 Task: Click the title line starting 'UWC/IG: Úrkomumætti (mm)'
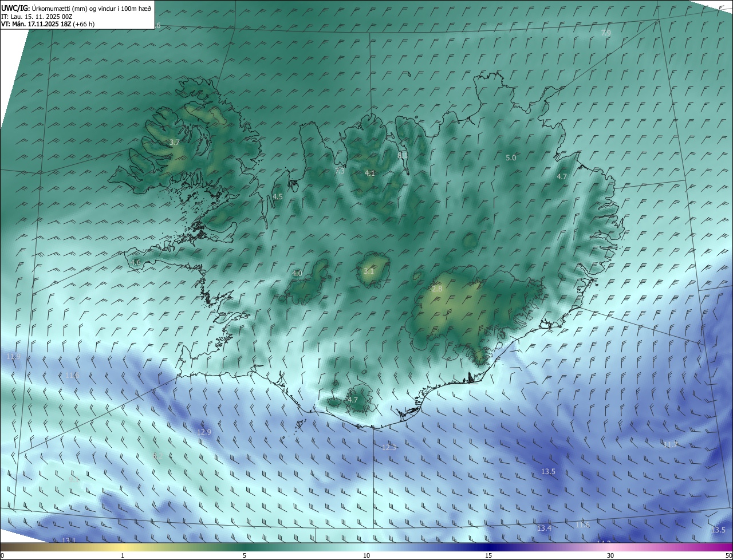pyautogui.click(x=76, y=9)
